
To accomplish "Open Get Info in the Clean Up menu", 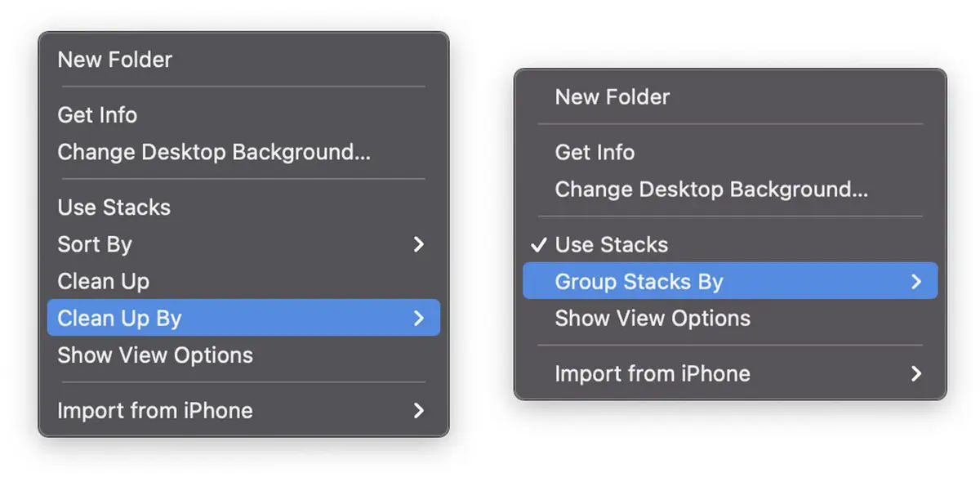I will [97, 115].
